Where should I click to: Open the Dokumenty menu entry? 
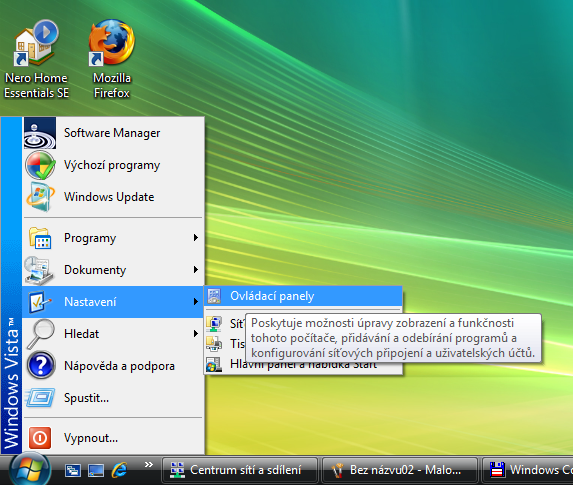tap(113, 270)
